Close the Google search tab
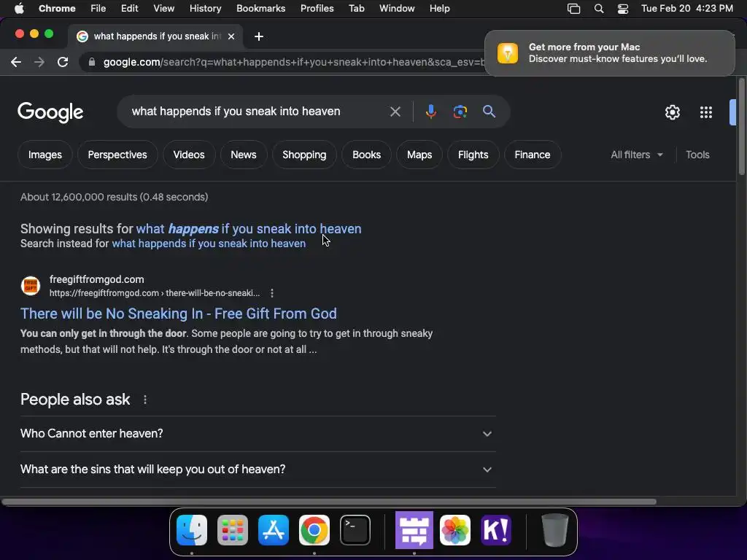 coord(231,36)
